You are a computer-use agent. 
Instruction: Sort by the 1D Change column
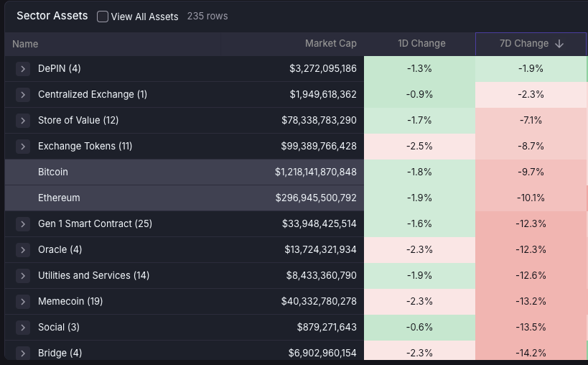point(421,44)
